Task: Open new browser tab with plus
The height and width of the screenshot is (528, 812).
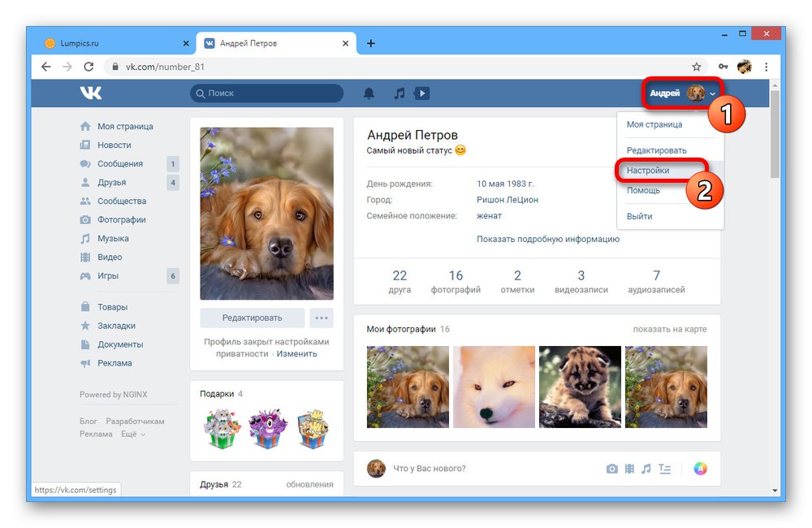Action: 371,43
